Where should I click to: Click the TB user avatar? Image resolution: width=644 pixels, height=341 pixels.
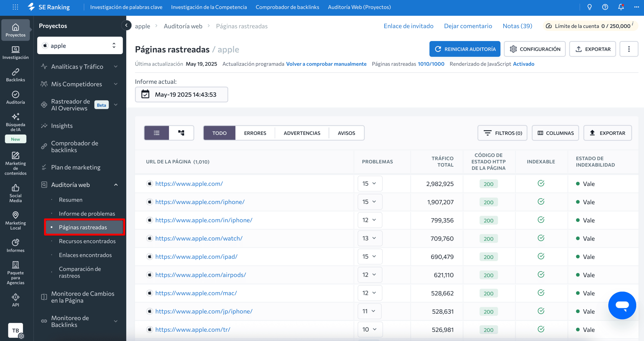click(16, 330)
